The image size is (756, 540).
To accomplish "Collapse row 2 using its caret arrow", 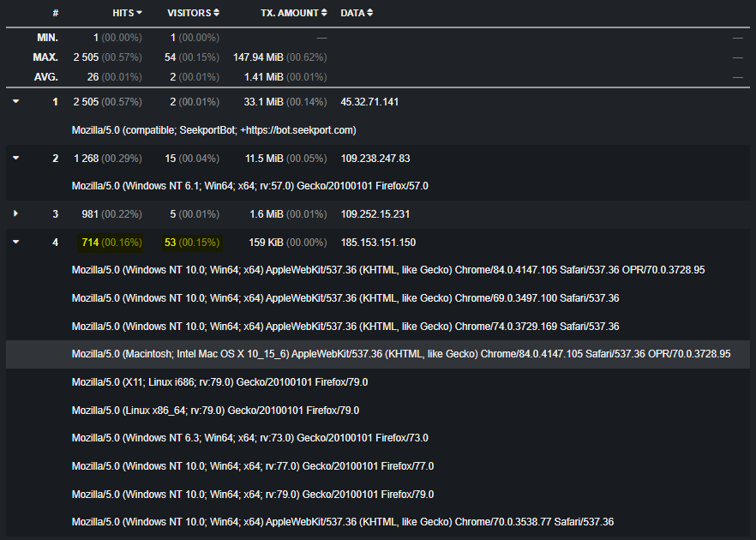I will pos(15,158).
